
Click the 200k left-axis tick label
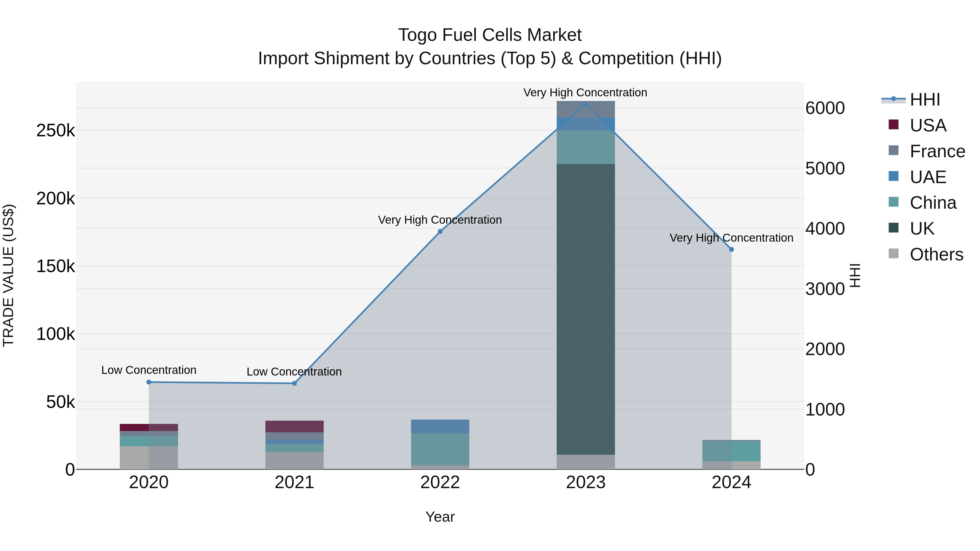point(56,199)
